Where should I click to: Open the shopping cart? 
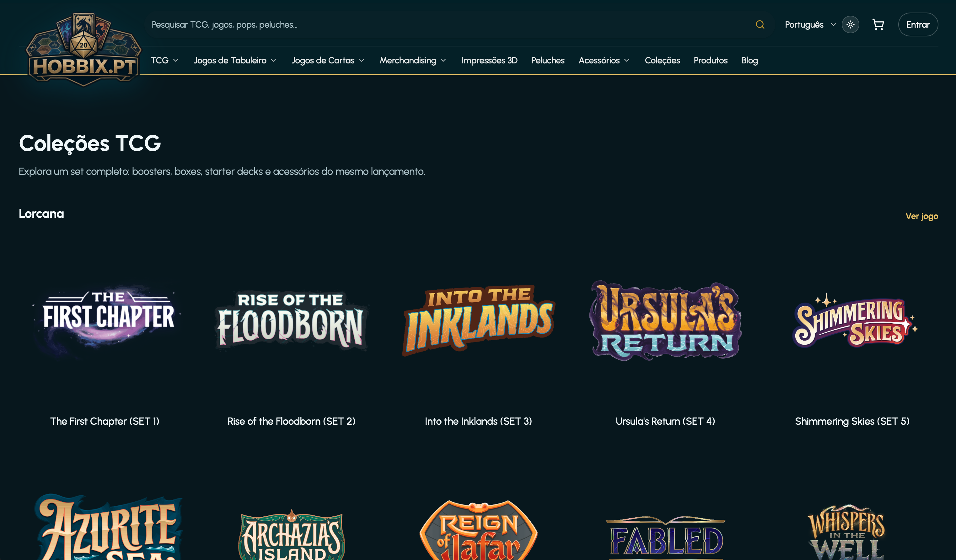click(x=878, y=25)
